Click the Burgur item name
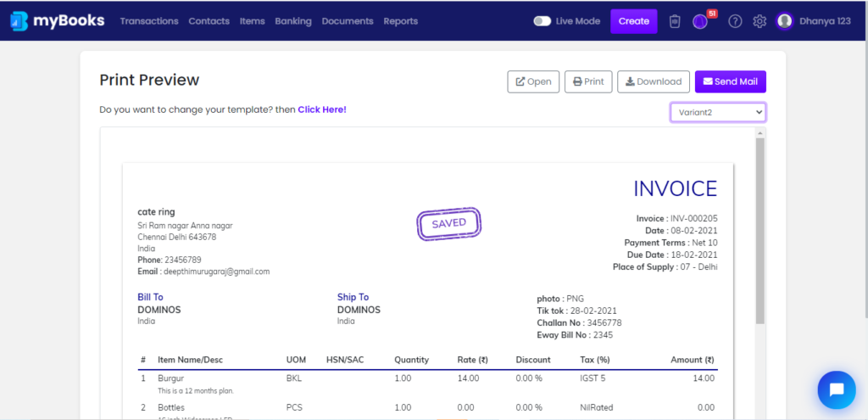Screen dimensions: 868x420 [170, 378]
